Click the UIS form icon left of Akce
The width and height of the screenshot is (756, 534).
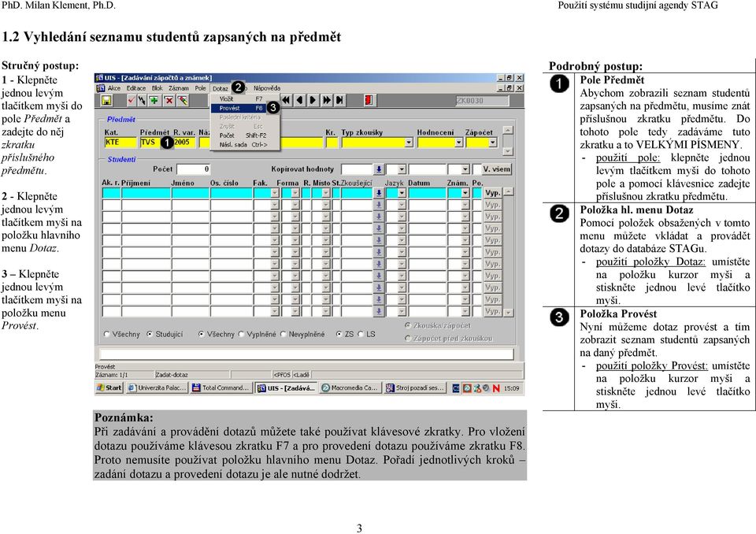coord(100,88)
